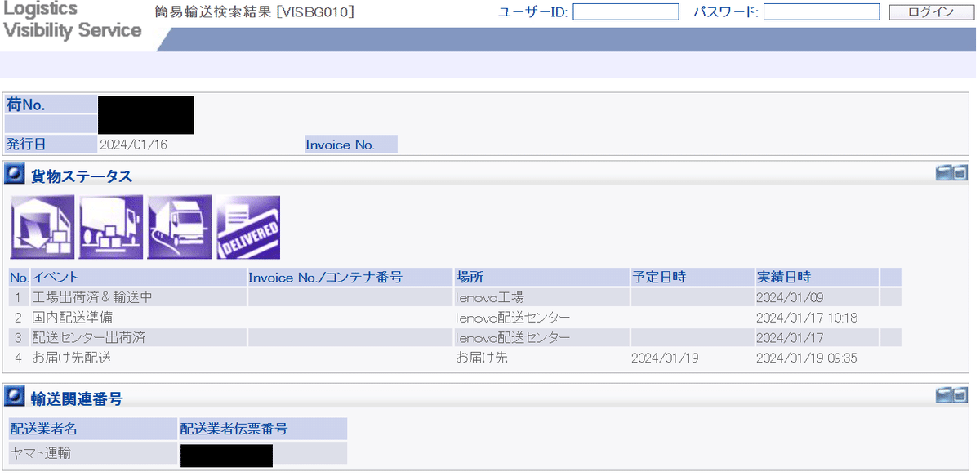Click the truck in-transit status icon
This screenshot has height=476, width=980.
click(180, 228)
